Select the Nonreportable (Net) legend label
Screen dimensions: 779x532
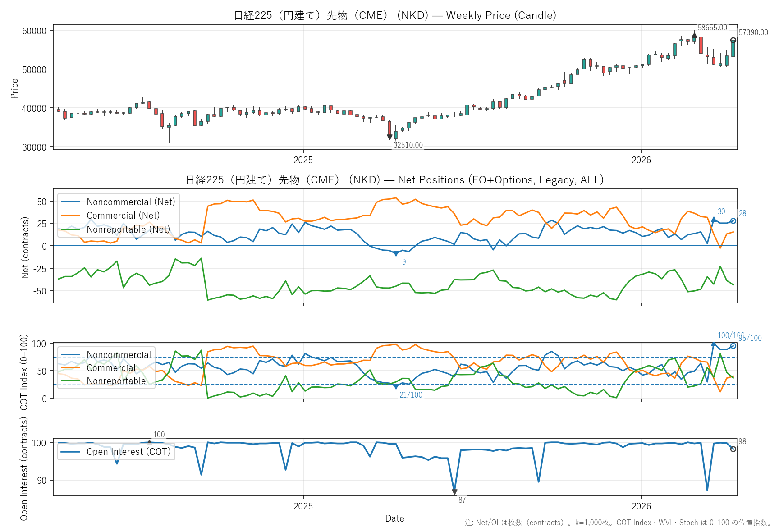[x=128, y=229]
